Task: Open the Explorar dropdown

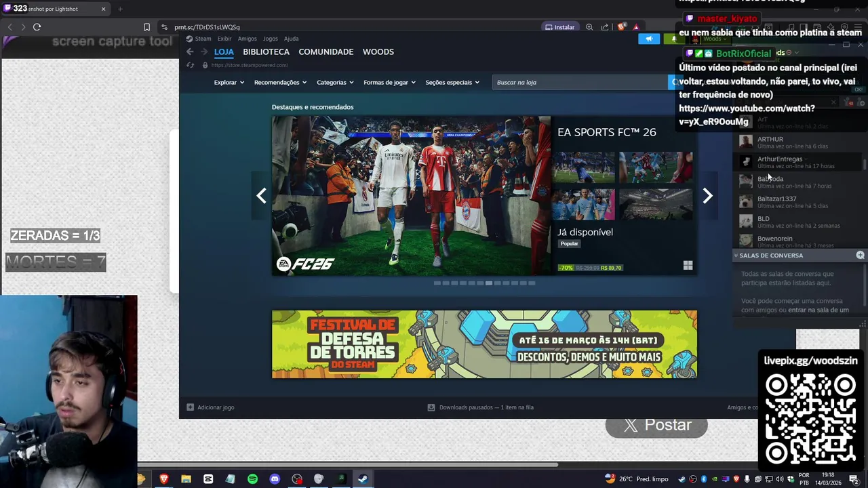Action: point(229,82)
